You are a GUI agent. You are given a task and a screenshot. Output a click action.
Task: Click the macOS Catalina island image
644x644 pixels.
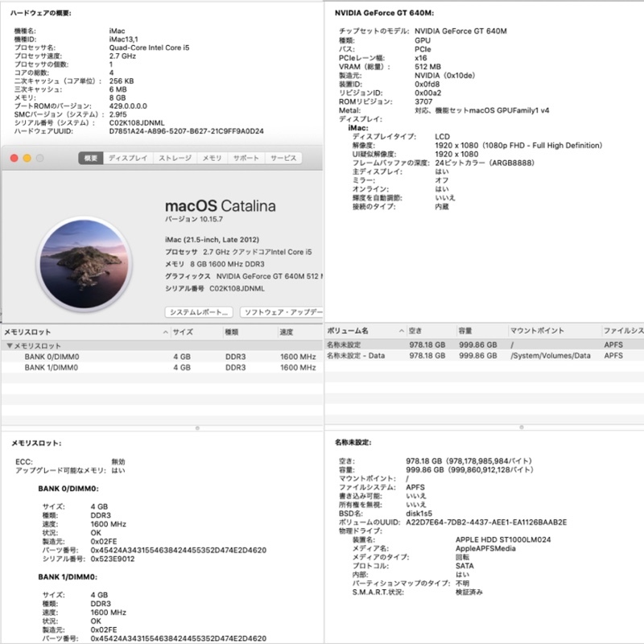click(85, 264)
